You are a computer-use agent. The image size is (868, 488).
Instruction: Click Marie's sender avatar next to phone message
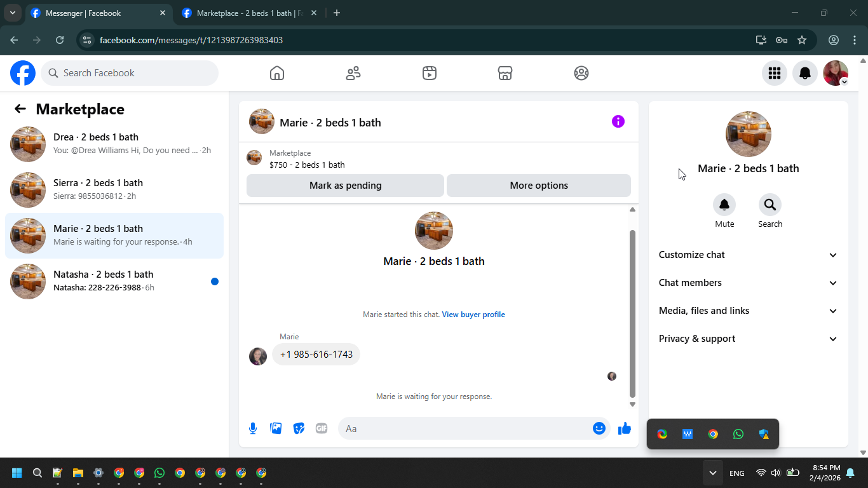pos(258,356)
